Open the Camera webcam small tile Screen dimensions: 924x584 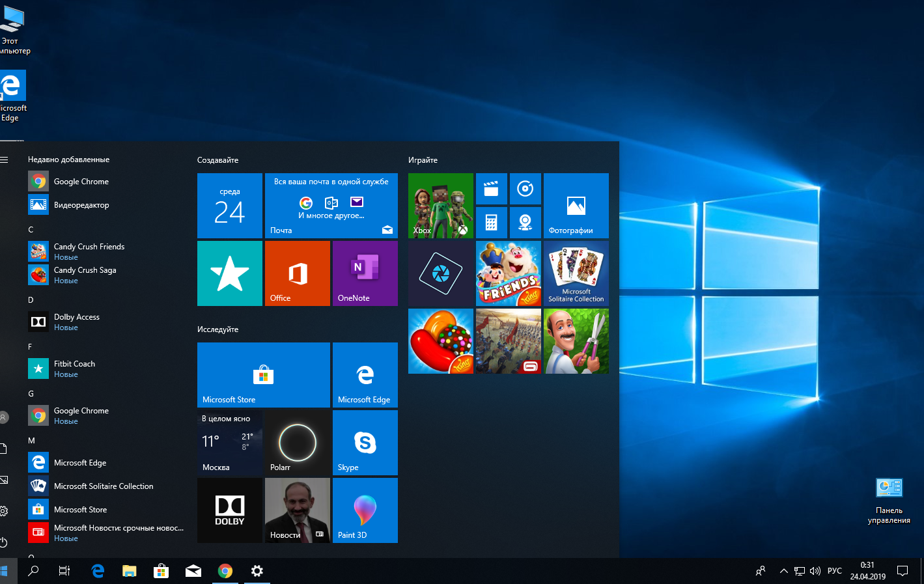coord(525,223)
